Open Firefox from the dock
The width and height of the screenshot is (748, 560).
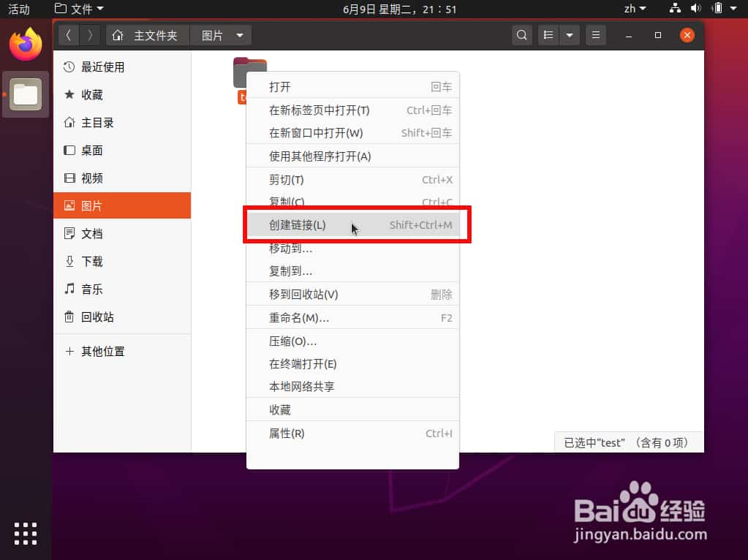(x=25, y=44)
